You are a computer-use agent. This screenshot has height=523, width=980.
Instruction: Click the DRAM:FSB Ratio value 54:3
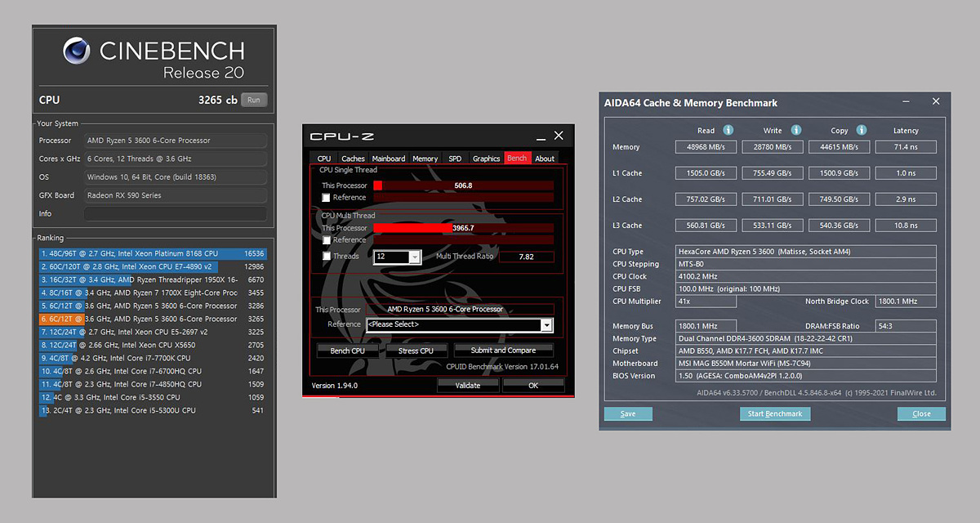[x=906, y=326]
